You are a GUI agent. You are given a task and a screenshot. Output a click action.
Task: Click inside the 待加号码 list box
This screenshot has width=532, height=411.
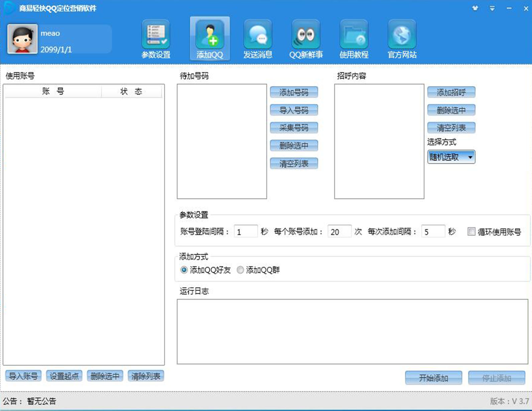pyautogui.click(x=222, y=141)
